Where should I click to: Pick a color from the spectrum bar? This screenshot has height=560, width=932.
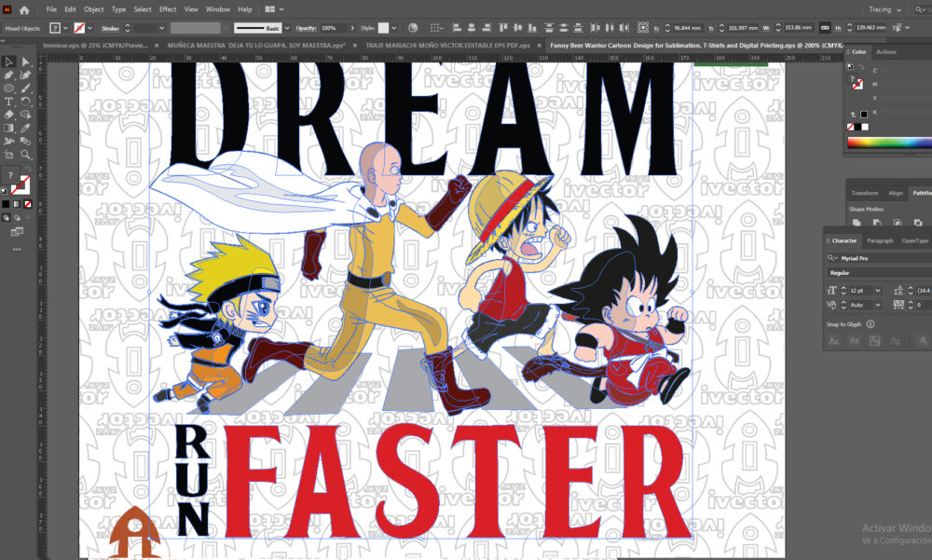[x=889, y=142]
